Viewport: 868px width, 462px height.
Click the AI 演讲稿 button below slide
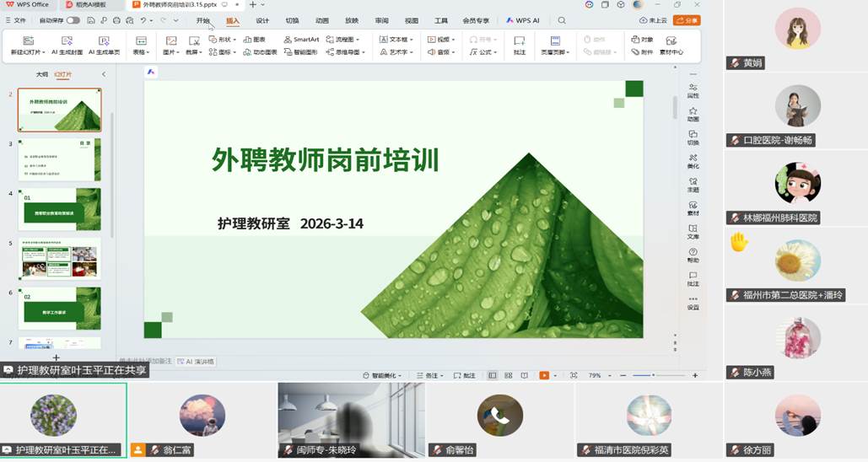[196, 362]
